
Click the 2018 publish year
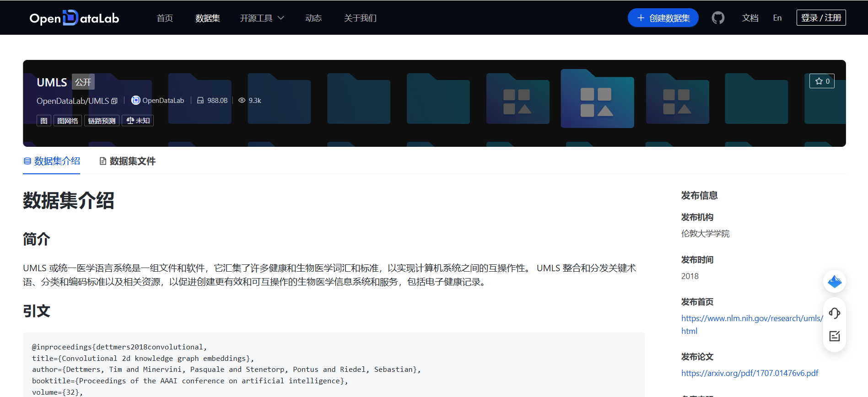tap(690, 276)
